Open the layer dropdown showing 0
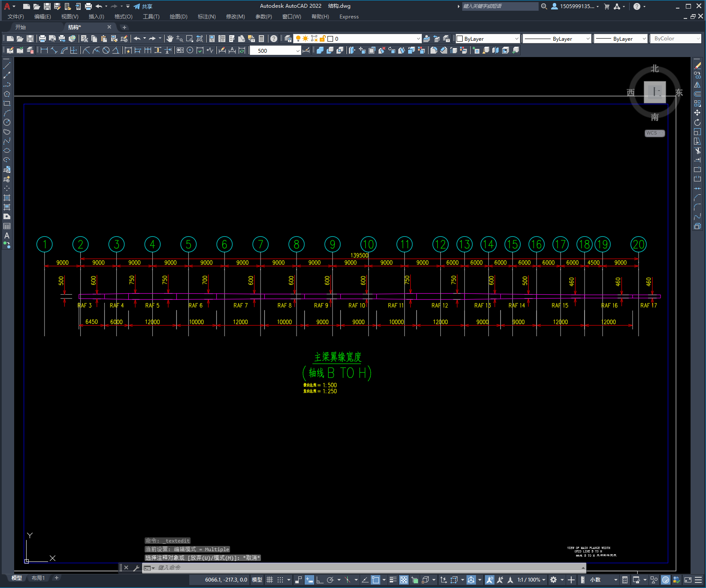This screenshot has height=588, width=706. [x=358, y=39]
